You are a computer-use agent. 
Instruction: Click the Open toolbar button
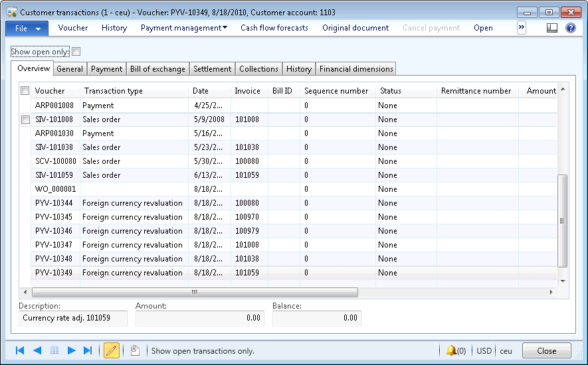point(483,28)
